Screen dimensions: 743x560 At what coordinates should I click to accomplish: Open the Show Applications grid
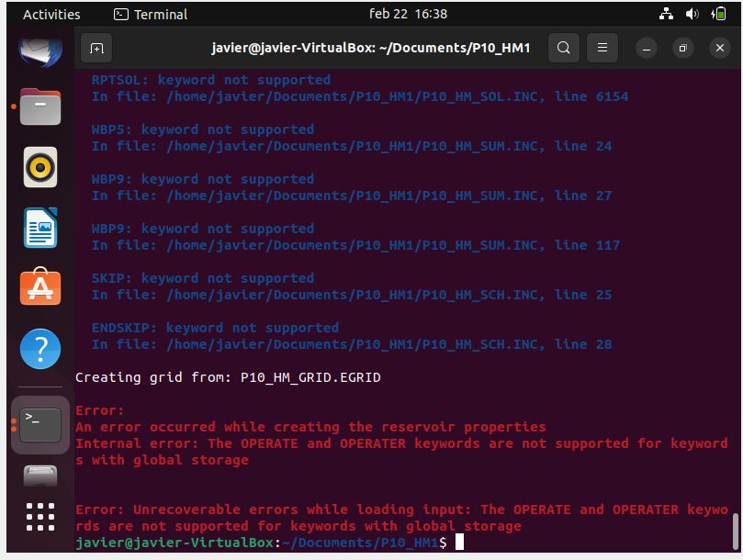[39, 519]
